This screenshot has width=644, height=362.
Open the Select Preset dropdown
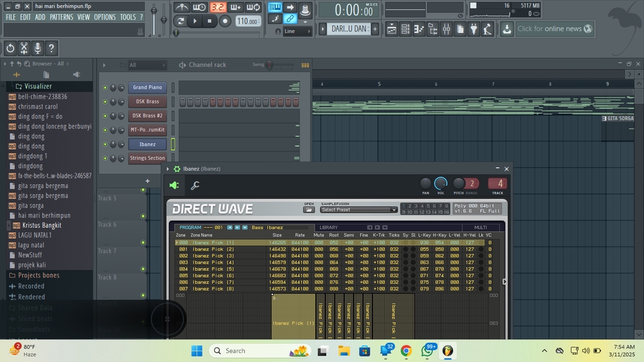coord(358,210)
